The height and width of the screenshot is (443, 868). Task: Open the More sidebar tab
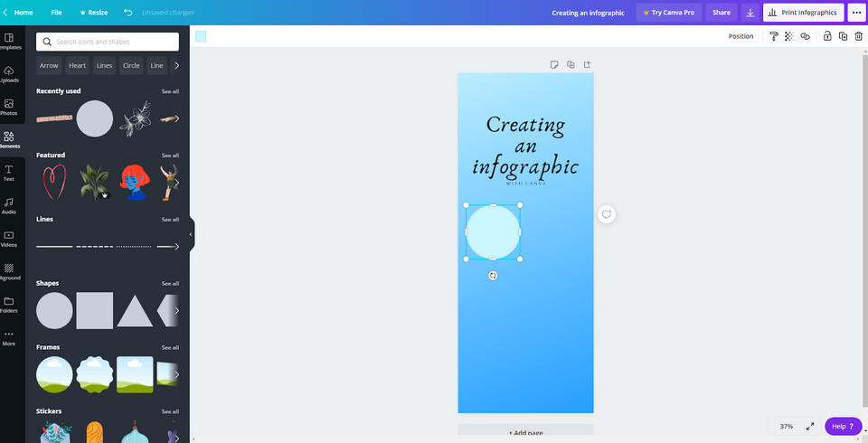pos(9,338)
